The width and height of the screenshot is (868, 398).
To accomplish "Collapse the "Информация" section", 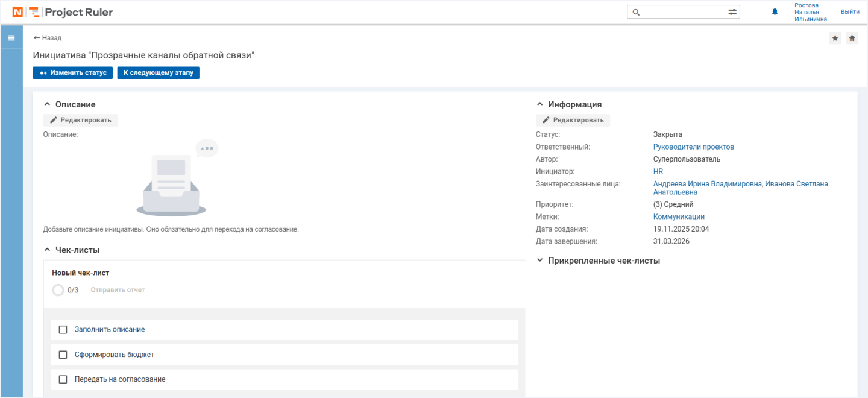I will point(539,104).
